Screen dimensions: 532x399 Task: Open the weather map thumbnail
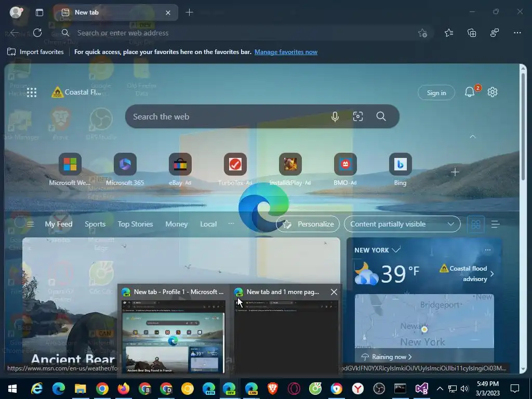424,321
